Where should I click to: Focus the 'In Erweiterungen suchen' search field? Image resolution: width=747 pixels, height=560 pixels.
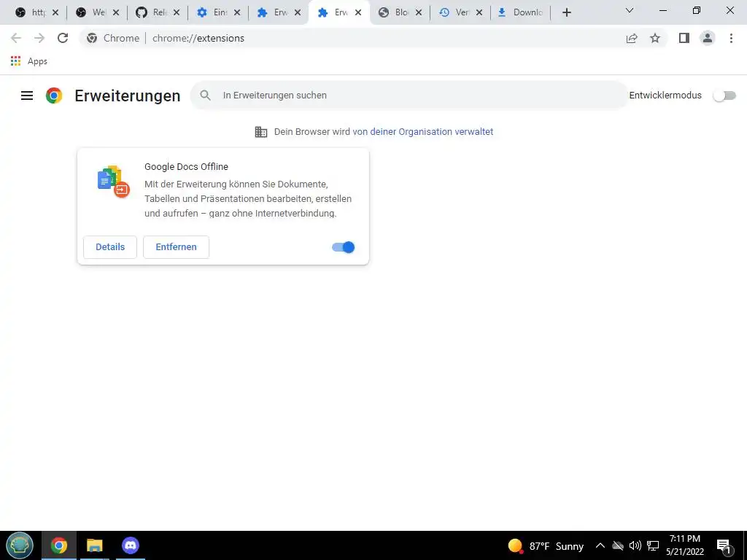(x=409, y=96)
